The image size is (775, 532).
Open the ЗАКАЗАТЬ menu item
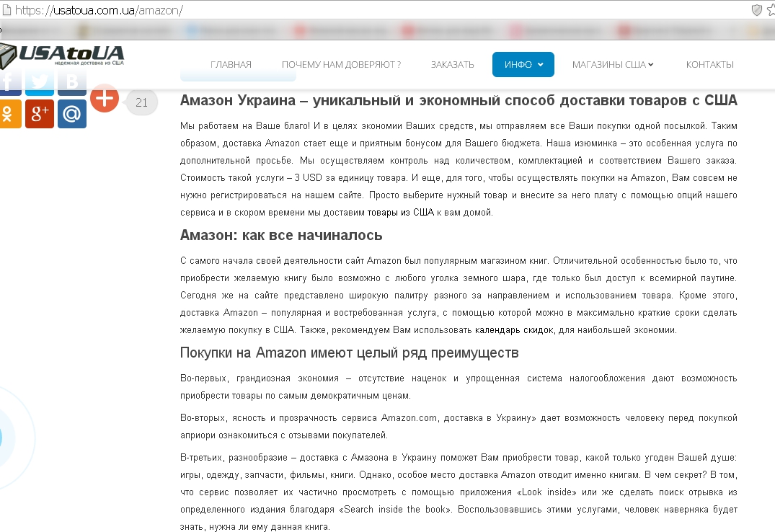[x=452, y=65]
